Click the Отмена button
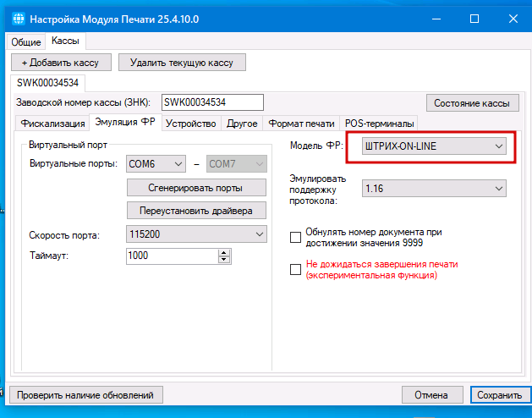 point(432,395)
